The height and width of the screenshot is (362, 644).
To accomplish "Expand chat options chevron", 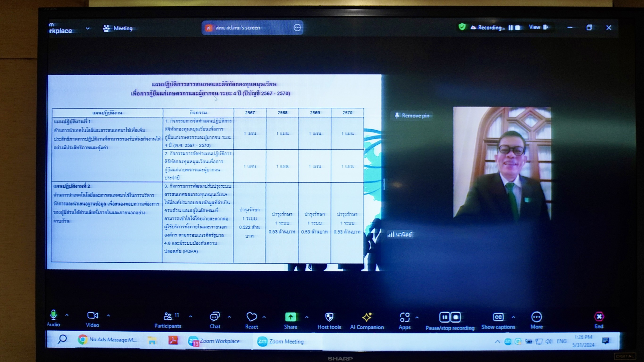I will click(x=229, y=317).
